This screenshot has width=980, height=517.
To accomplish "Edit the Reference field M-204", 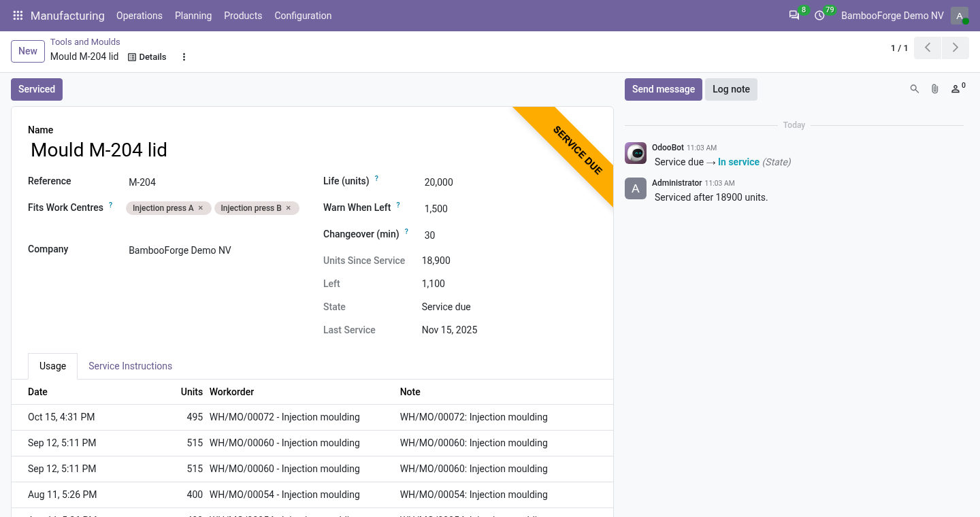I will pyautogui.click(x=213, y=182).
